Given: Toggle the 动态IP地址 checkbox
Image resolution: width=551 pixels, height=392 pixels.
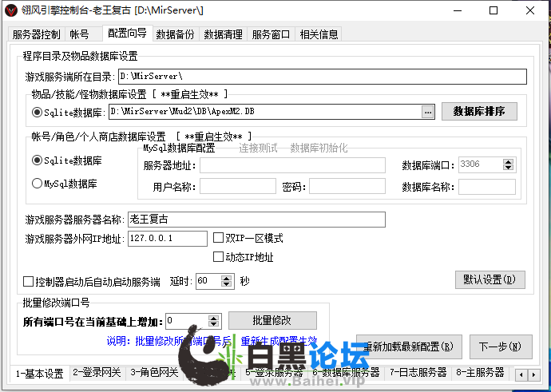Looking at the screenshot, I should click(x=219, y=257).
